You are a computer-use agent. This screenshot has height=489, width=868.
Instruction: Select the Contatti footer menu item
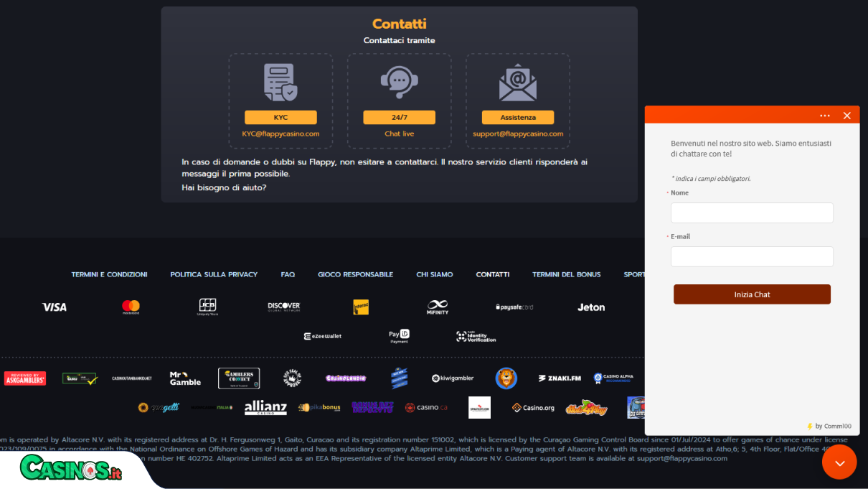pos(493,274)
